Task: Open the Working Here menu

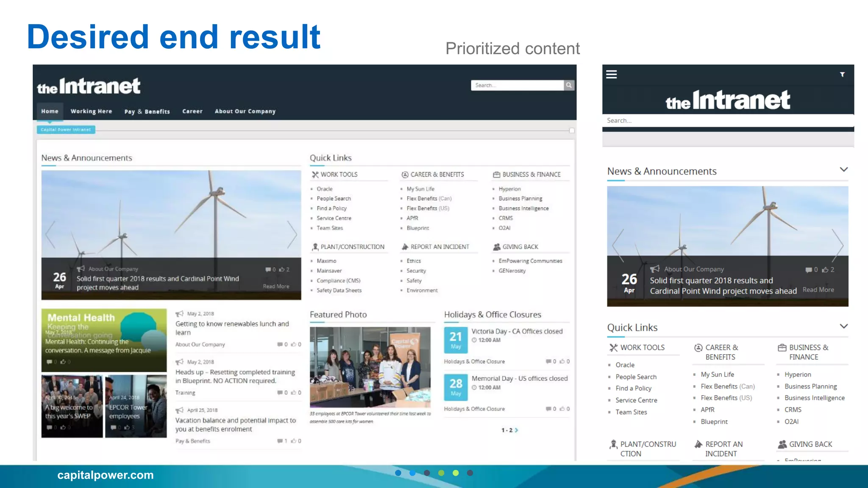Action: coord(91,111)
